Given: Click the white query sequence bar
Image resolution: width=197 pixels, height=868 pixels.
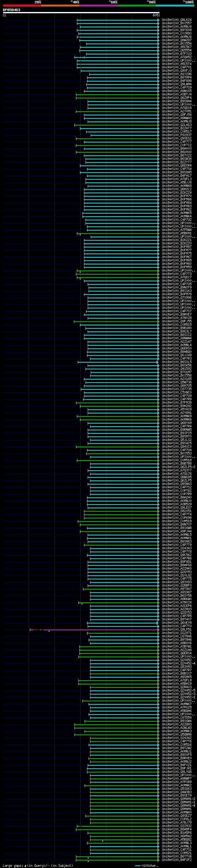Looking at the screenshot, I should (x=81, y=13).
